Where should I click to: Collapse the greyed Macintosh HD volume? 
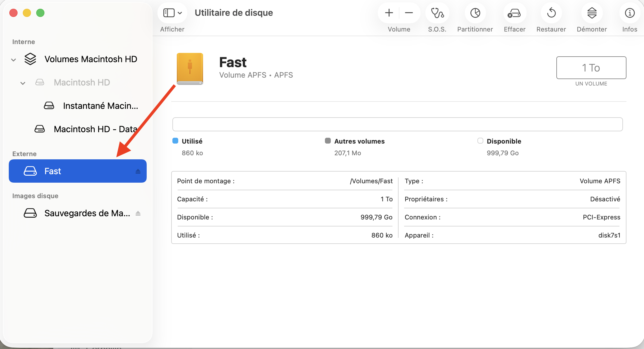click(23, 83)
